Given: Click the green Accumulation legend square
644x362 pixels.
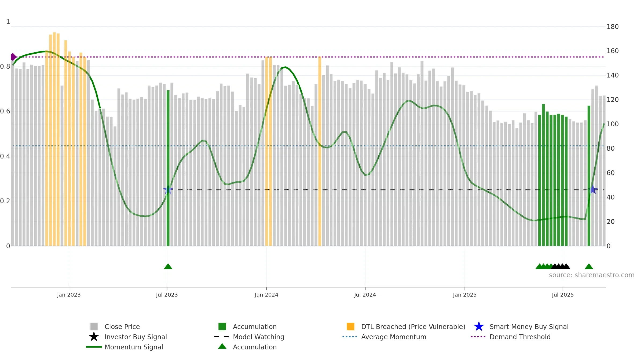Looking at the screenshot, I should 222,326.
